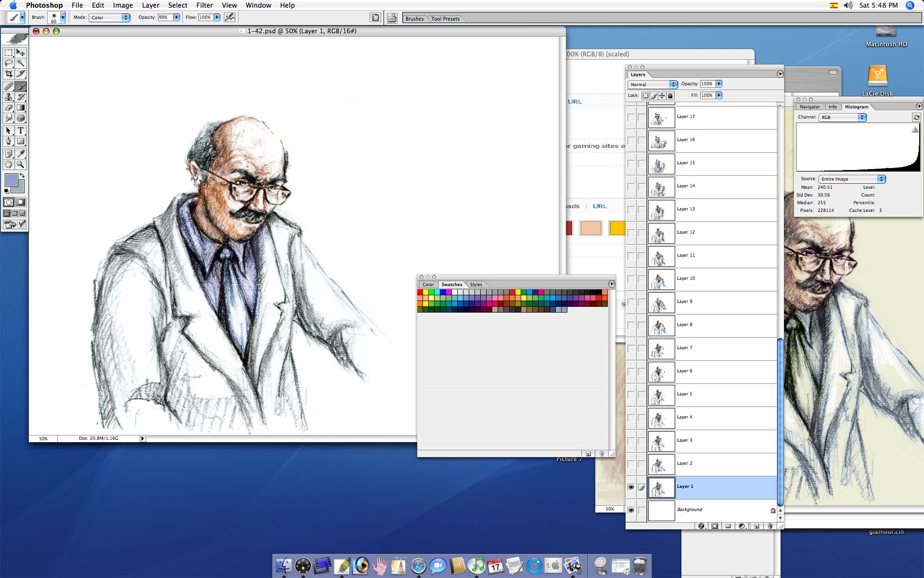Switch to the Color tab in swatches palette
This screenshot has height=578, width=924.
point(428,285)
